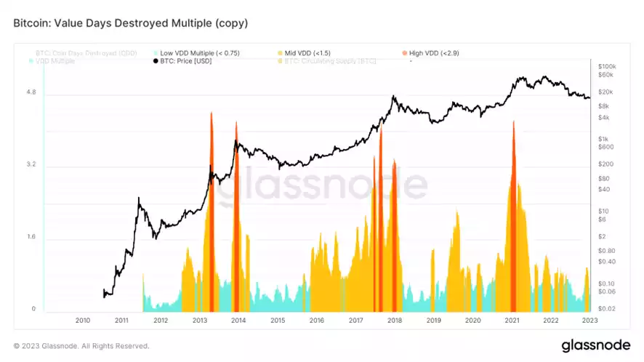Click the $100k price axis label
Viewport: 644px width, 362px height.
[x=607, y=66]
